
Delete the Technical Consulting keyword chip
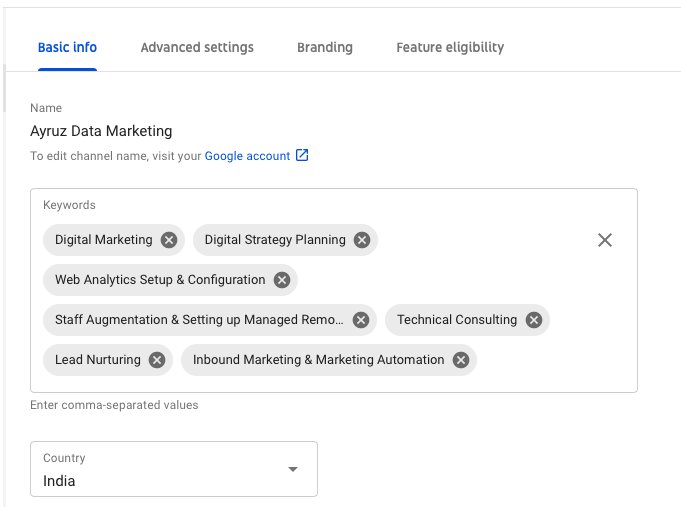click(534, 320)
